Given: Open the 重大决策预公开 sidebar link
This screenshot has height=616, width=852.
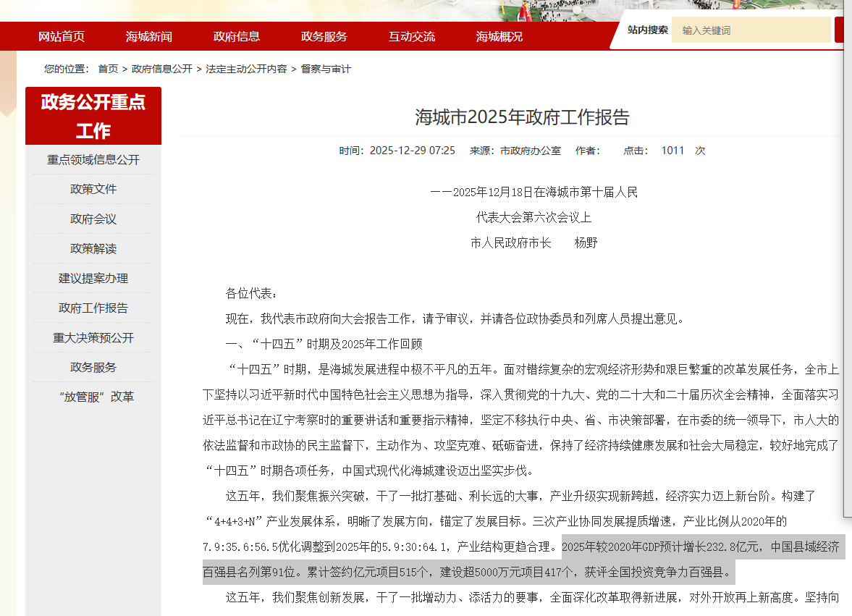Looking at the screenshot, I should (93, 338).
